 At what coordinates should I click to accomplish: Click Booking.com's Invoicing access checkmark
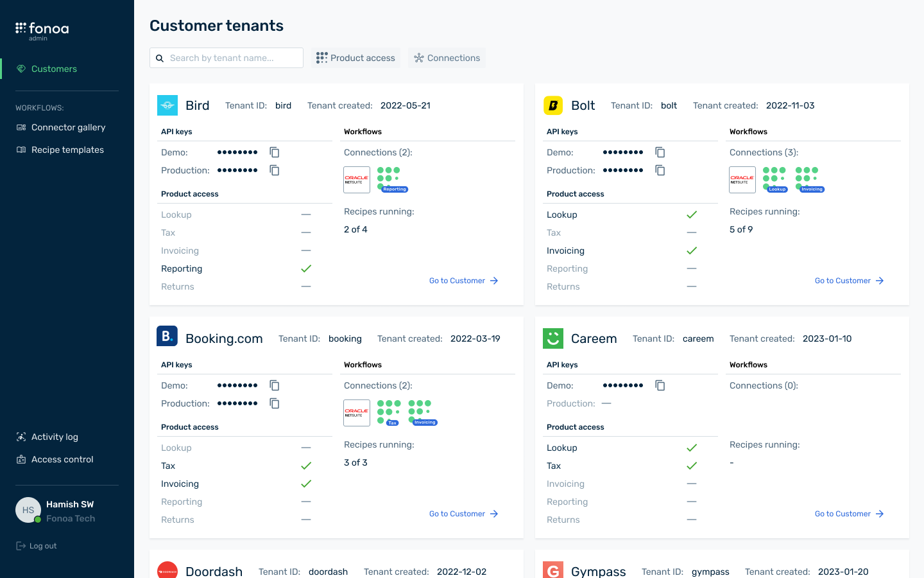pyautogui.click(x=306, y=484)
